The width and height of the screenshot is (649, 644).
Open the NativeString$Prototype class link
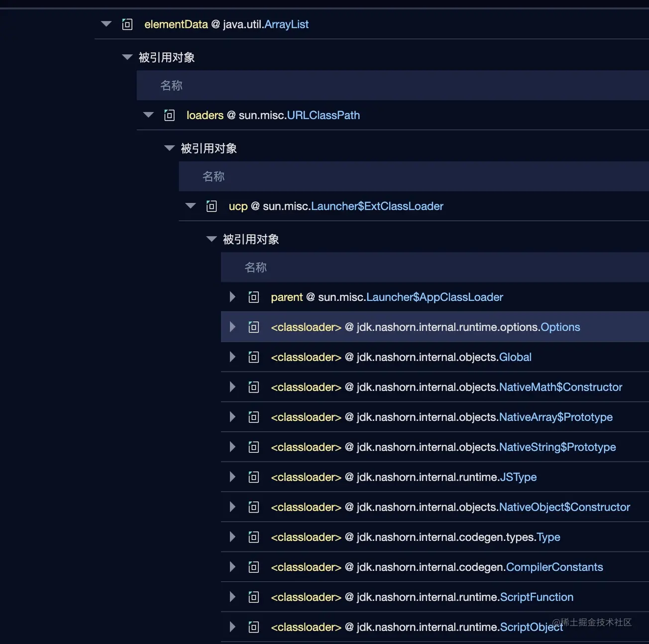[x=557, y=447]
